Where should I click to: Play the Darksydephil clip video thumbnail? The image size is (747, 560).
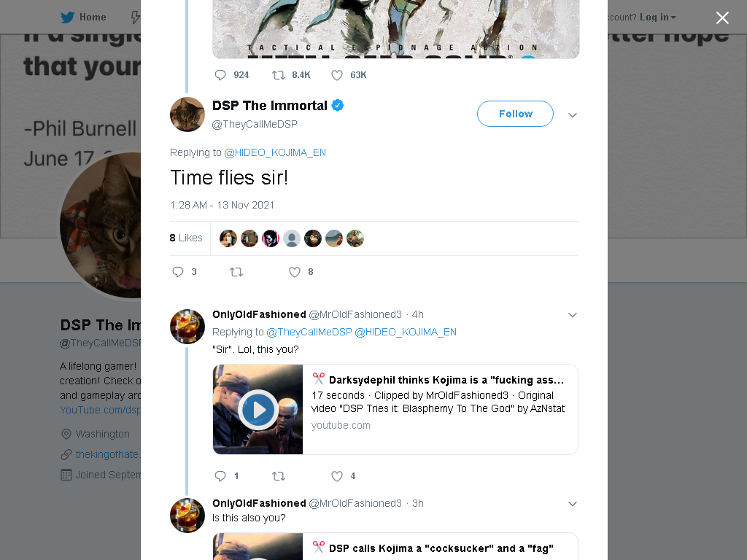pos(258,410)
